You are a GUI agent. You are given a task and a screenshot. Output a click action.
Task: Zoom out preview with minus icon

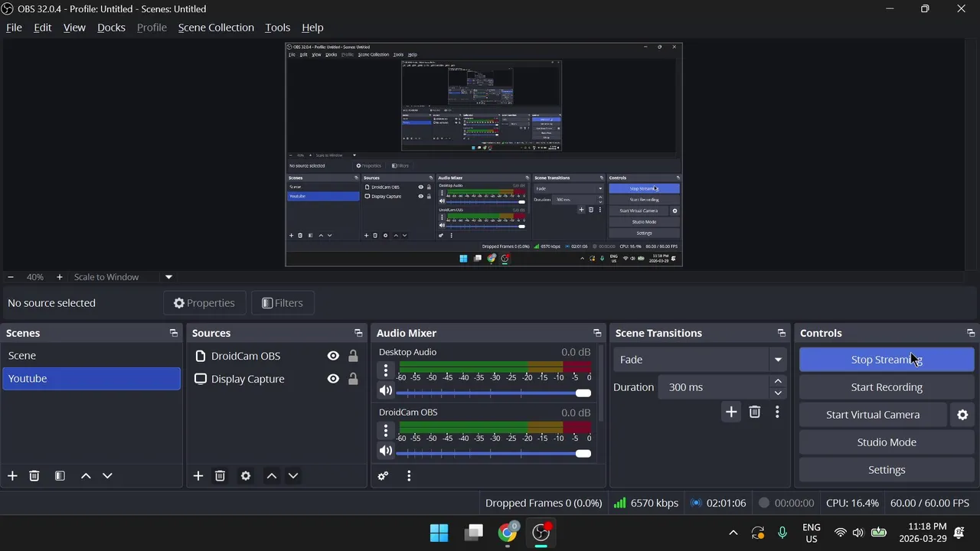11,277
